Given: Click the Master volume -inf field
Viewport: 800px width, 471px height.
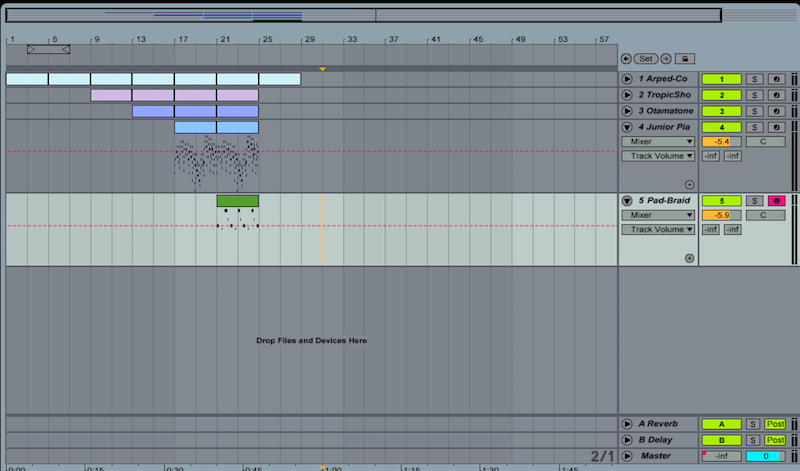Looking at the screenshot, I should (721, 456).
